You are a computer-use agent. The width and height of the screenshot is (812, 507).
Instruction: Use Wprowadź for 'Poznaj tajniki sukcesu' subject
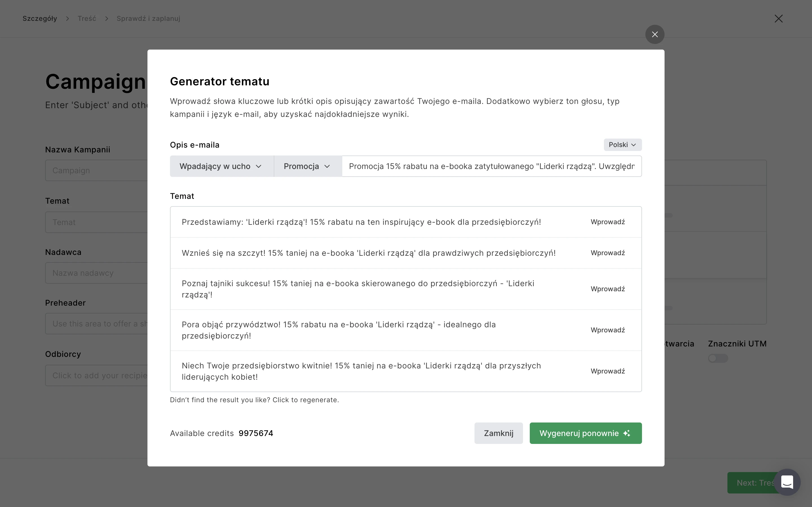[x=608, y=289]
